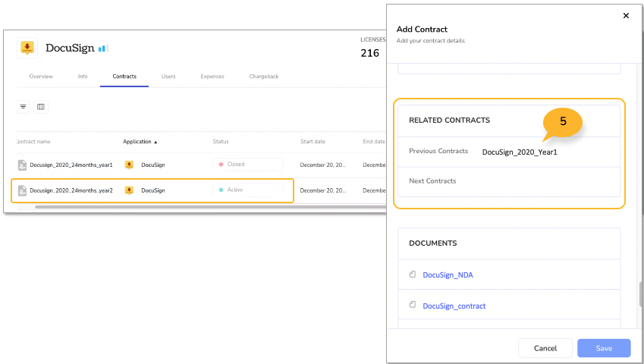Screen dimensions: 644x364
Task: Click the licenses count 216
Action: point(369,53)
